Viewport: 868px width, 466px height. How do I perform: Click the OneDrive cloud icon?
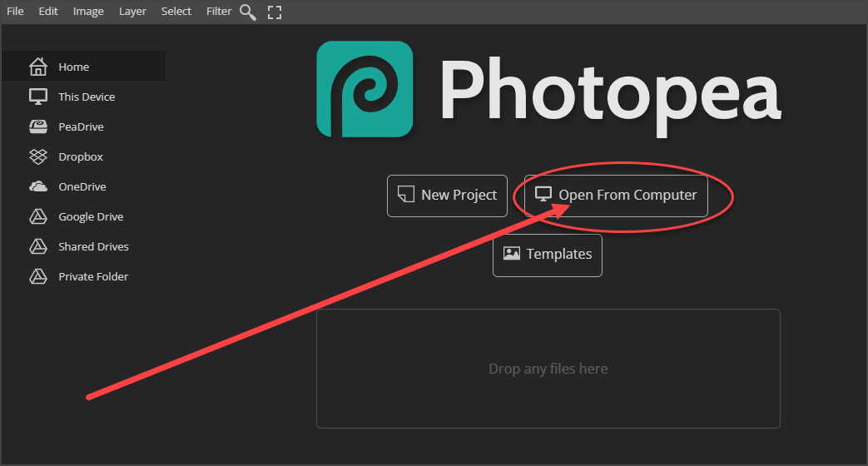38,186
